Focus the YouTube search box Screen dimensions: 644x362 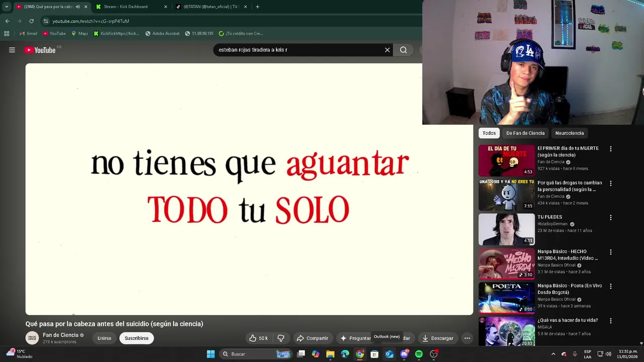299,50
